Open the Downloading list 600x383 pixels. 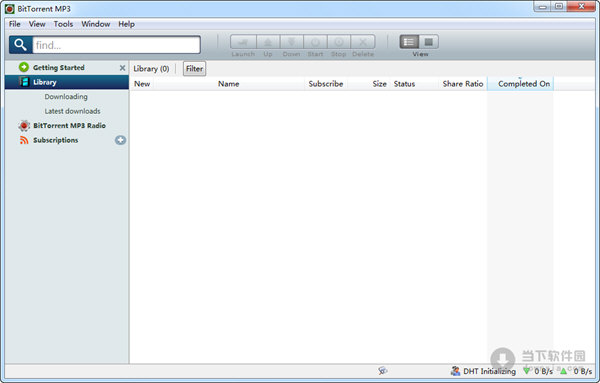click(x=66, y=97)
